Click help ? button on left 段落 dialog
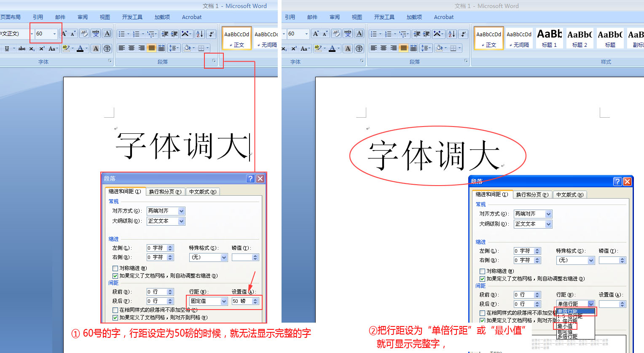 [250, 178]
